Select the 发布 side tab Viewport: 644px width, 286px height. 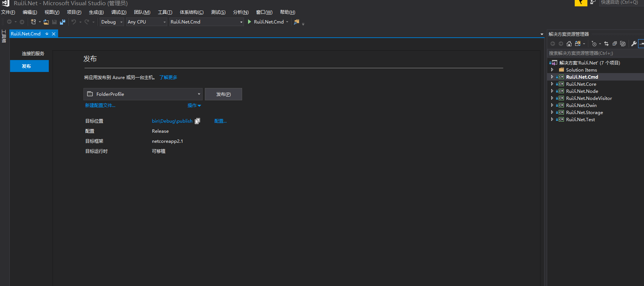pos(29,66)
